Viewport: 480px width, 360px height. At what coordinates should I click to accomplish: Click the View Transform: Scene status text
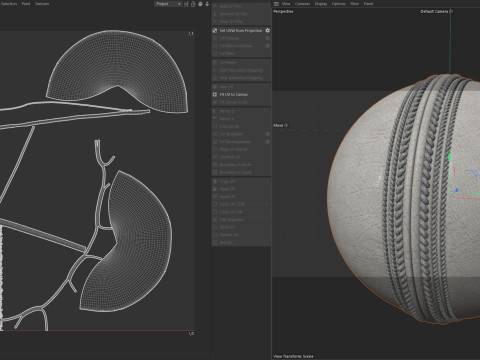[x=293, y=356]
